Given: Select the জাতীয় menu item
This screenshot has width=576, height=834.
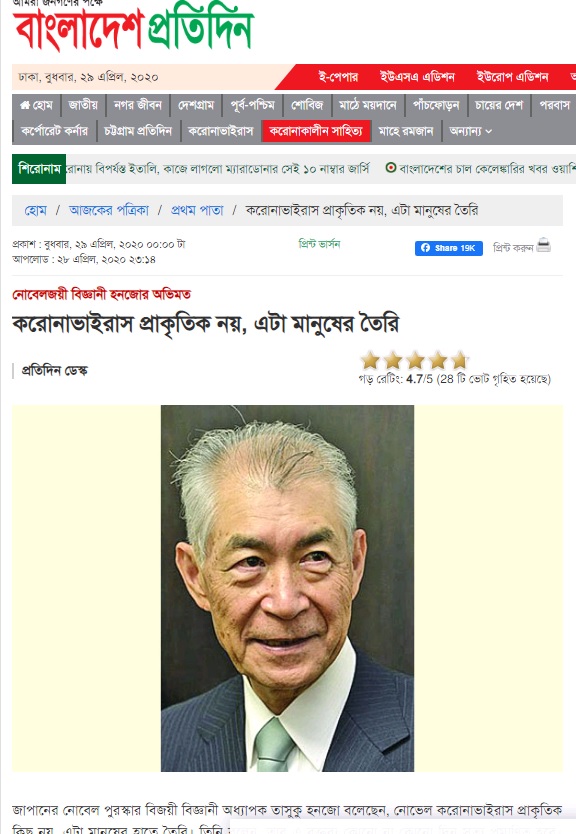Looking at the screenshot, I should 83,105.
